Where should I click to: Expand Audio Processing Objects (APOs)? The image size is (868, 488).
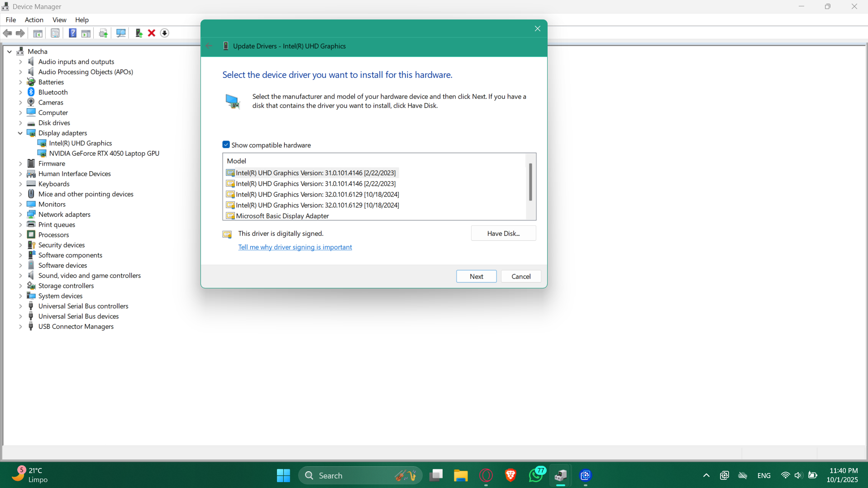pyautogui.click(x=20, y=72)
